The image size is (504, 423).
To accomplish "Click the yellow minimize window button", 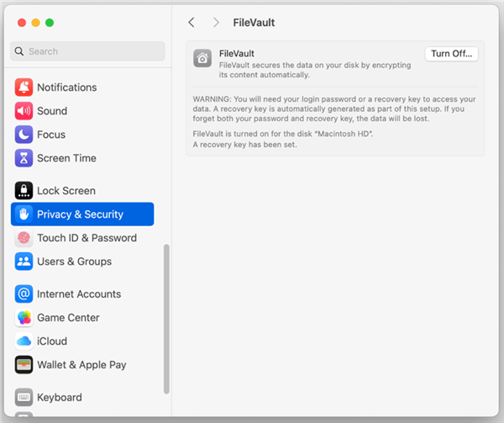I will 35,23.
